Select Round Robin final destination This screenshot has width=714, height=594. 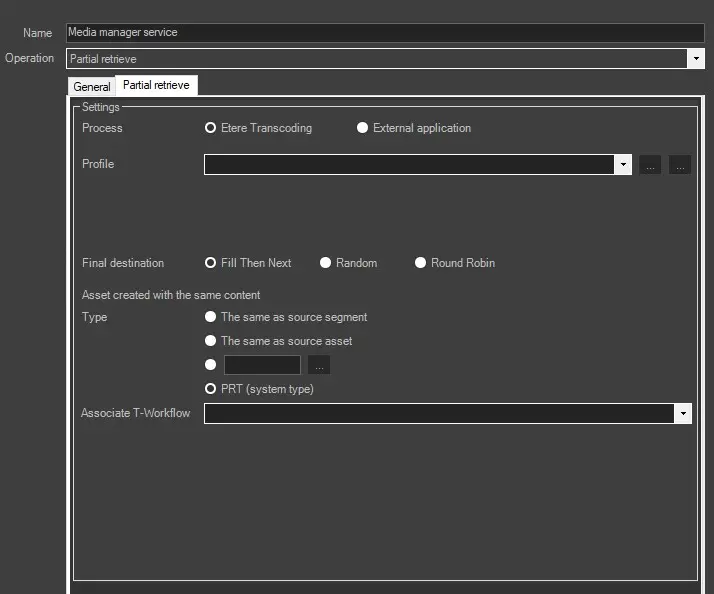[x=421, y=263]
